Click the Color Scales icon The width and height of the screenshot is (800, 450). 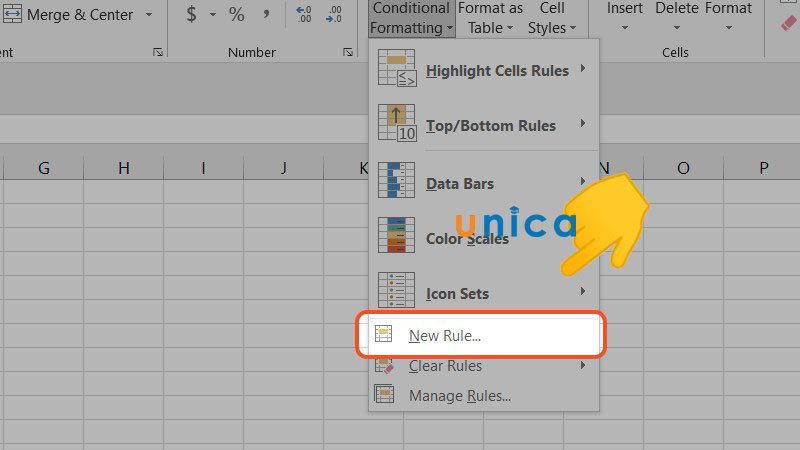click(396, 235)
